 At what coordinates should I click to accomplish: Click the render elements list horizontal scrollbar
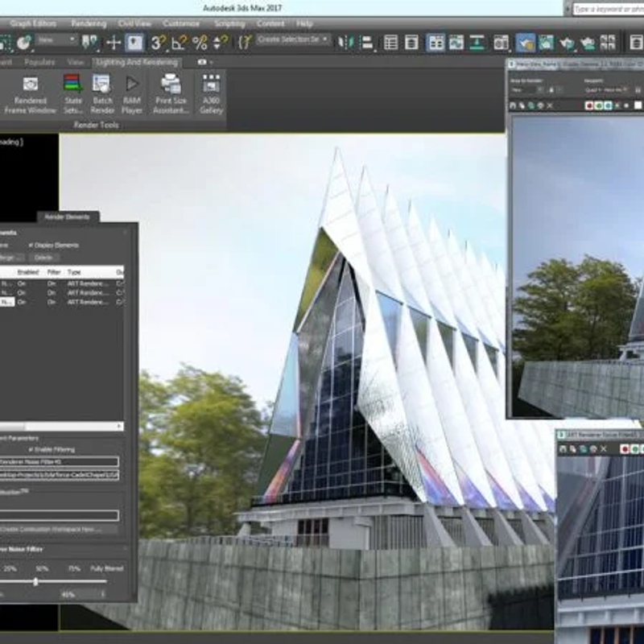(x=61, y=427)
